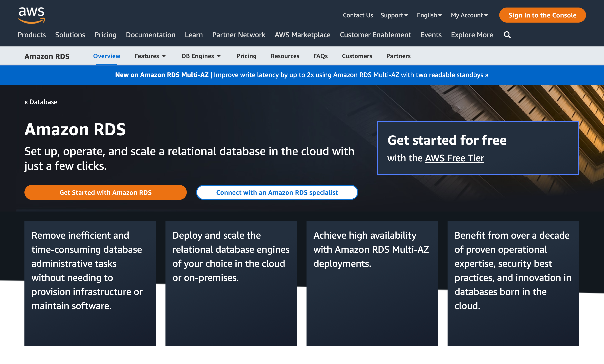Open AWS Marketplace in top navigation
This screenshot has height=364, width=604.
tap(302, 35)
